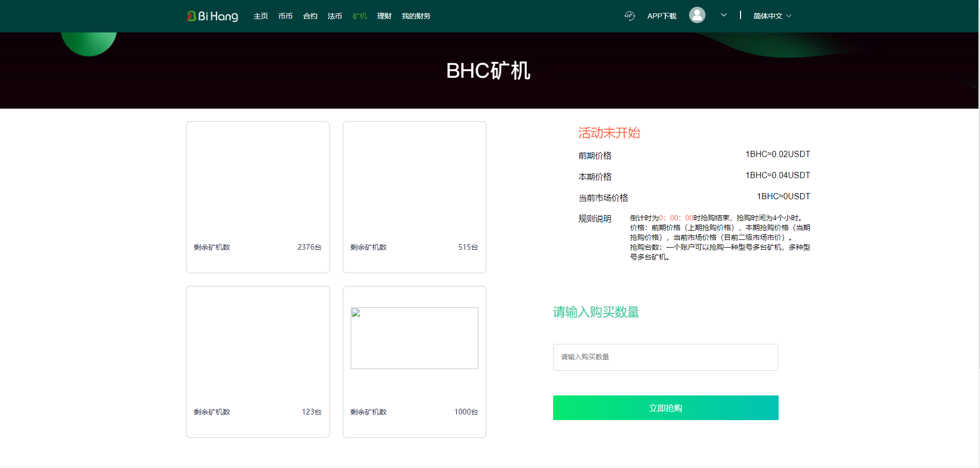This screenshot has width=980, height=468.
Task: Go to 我的财务 page
Action: pos(416,16)
